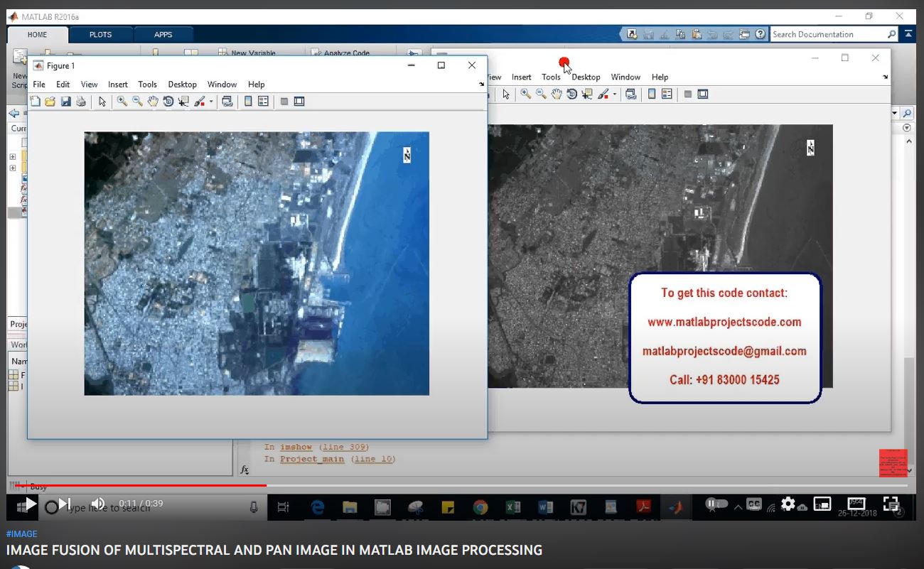The image size is (924, 569).
Task: Click Open File icon in Figure 1 toolbar
Action: (50, 102)
